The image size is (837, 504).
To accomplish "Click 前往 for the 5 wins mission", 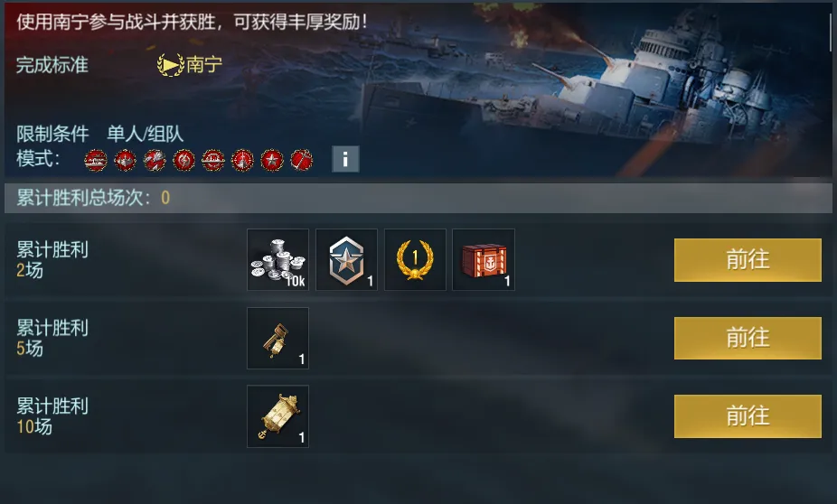I will [x=748, y=338].
